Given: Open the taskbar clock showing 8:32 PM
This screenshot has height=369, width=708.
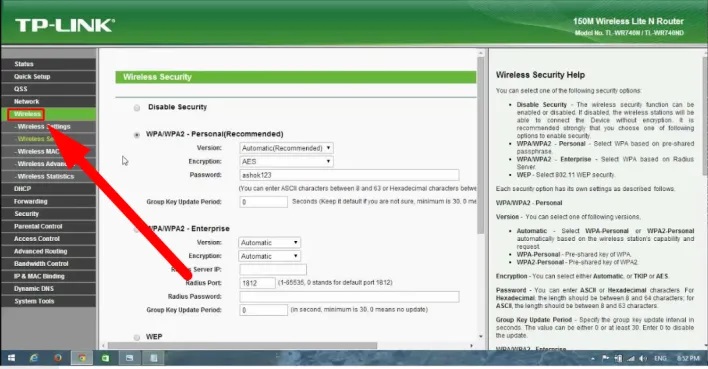Looking at the screenshot, I should click(x=688, y=359).
